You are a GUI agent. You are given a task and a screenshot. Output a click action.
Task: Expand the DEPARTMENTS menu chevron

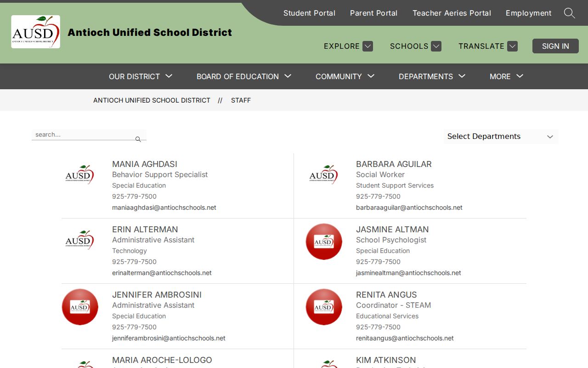[462, 76]
